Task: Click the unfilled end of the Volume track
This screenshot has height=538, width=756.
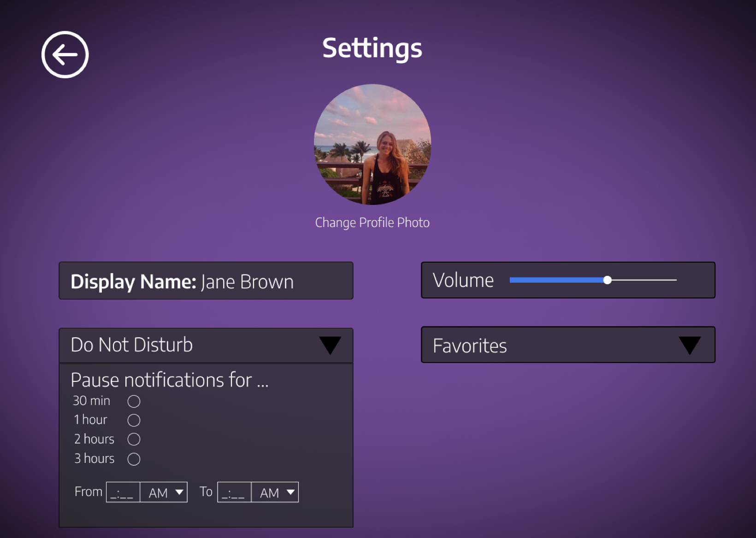Action: 644,280
